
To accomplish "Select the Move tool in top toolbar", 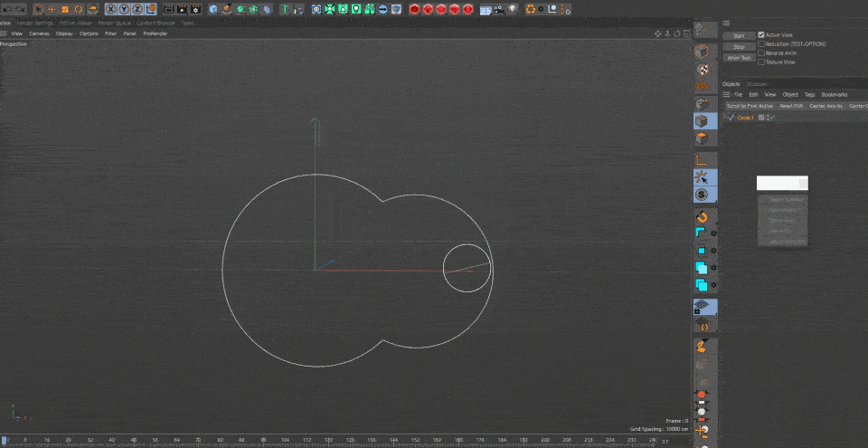I will point(52,9).
